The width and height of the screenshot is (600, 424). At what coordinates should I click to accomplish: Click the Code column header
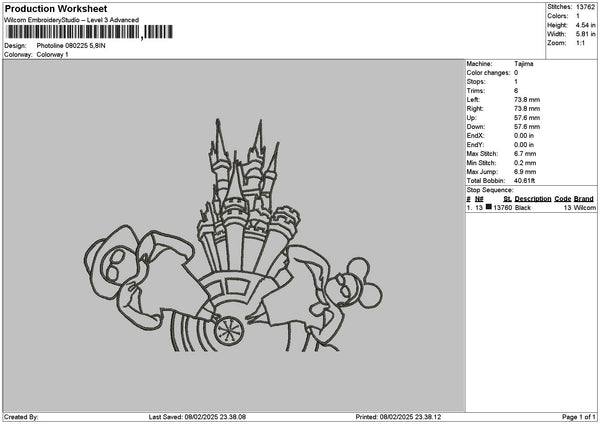(x=562, y=199)
